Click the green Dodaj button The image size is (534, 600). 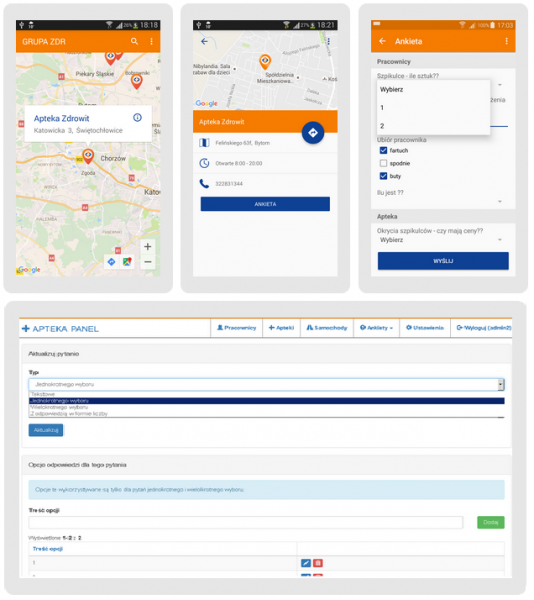[490, 522]
